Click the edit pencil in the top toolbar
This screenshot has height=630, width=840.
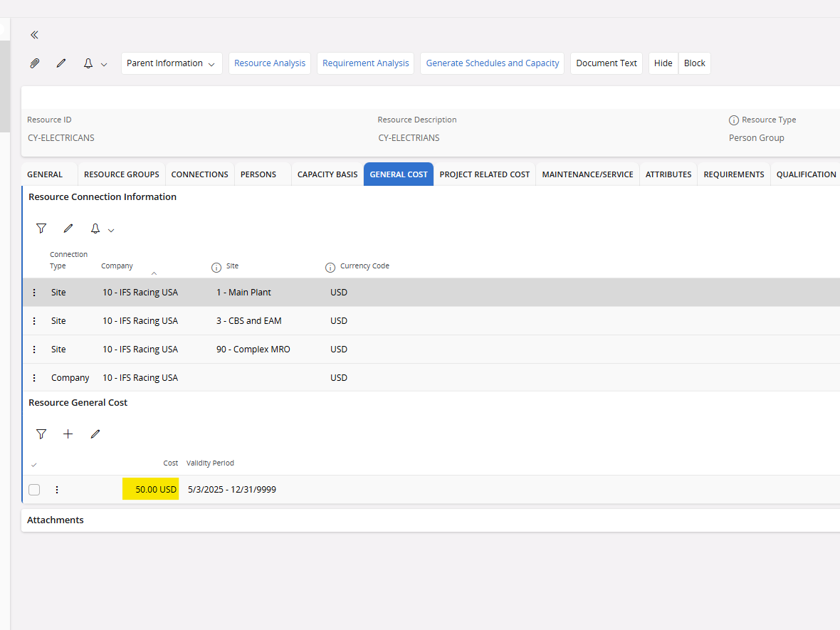pyautogui.click(x=61, y=63)
